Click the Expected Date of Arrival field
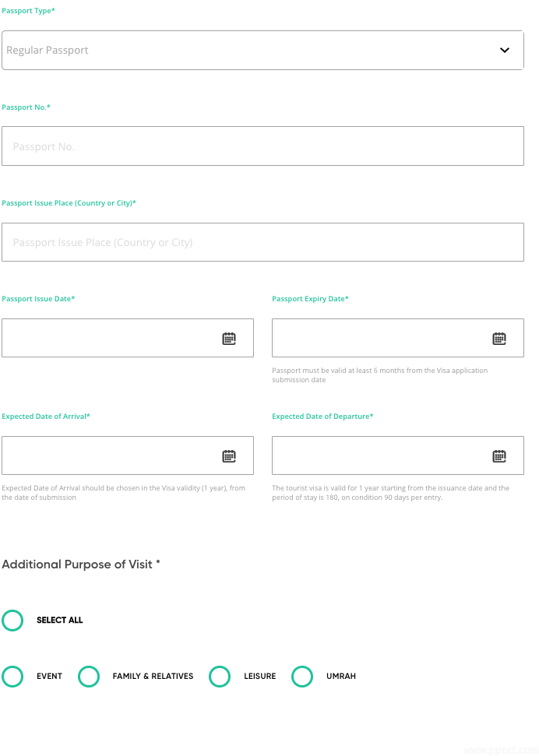Viewport: 539px width, 756px height. [x=109, y=456]
